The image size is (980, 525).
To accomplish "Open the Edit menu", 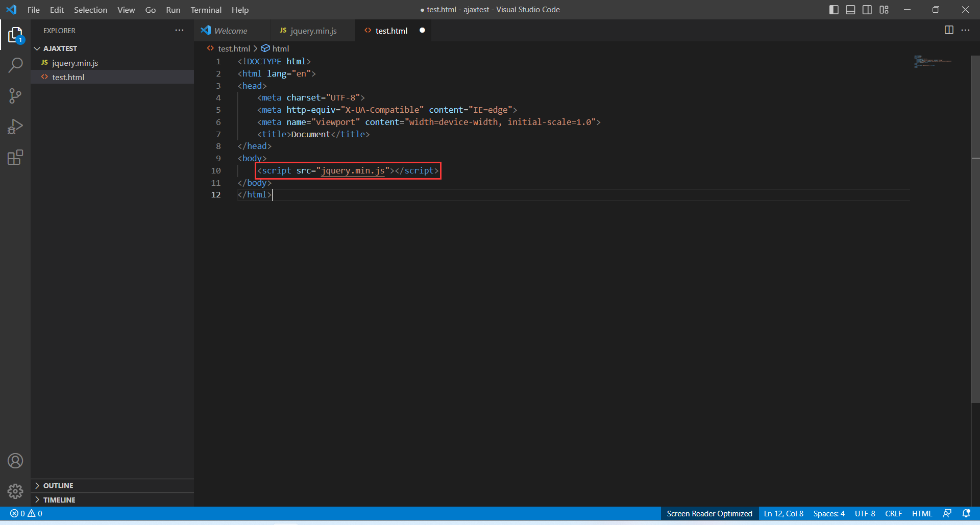I will pyautogui.click(x=57, y=10).
